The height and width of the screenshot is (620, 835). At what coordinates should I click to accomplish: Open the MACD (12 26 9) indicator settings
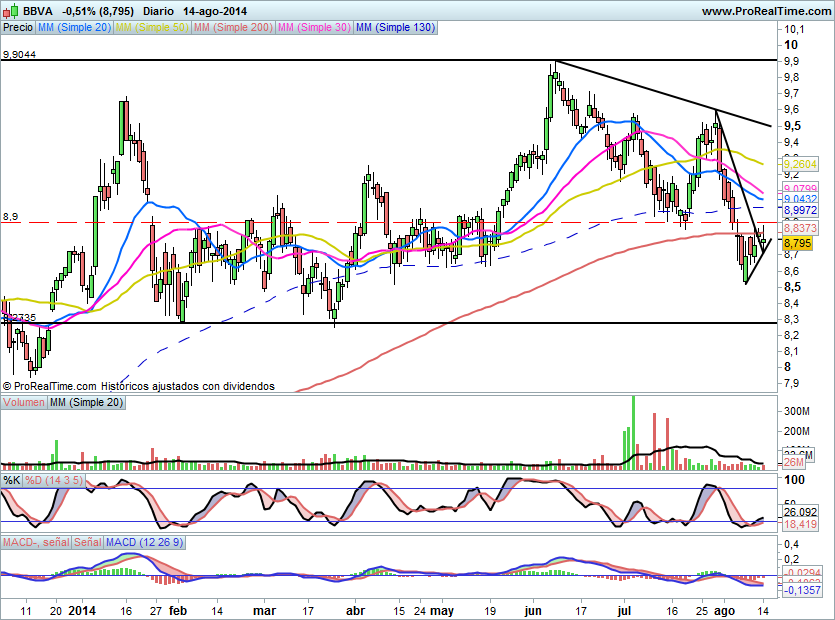[146, 544]
